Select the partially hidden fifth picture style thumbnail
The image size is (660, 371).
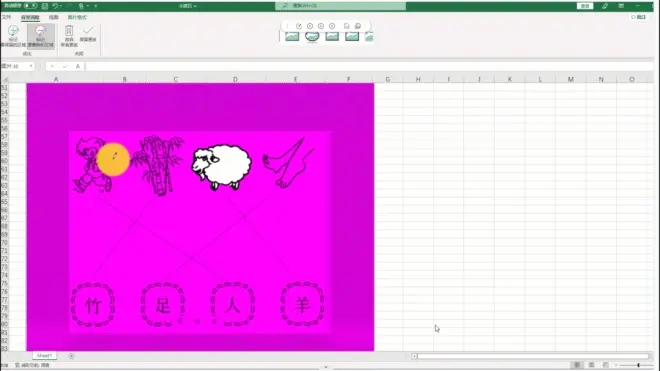coord(369,37)
